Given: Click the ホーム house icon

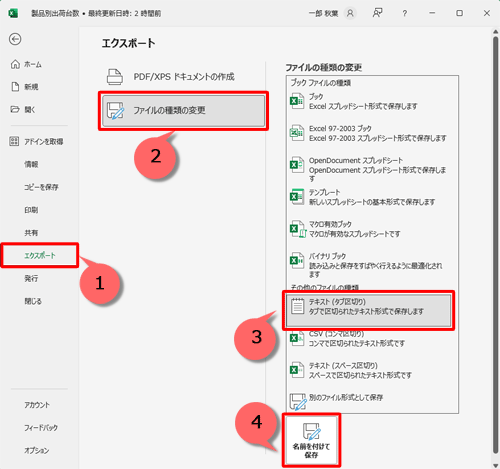Looking at the screenshot, I should click(x=15, y=64).
